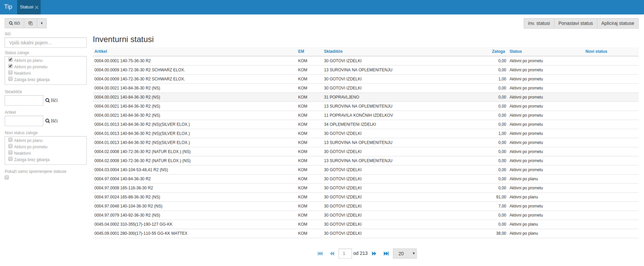Screen dimensions: 644x266
Task: Advance to the next page of results
Action: pos(374,253)
